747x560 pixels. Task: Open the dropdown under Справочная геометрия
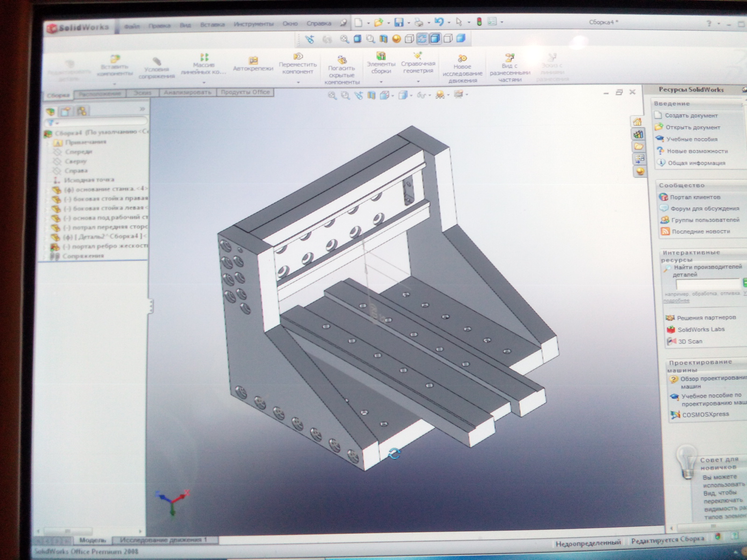418,81
